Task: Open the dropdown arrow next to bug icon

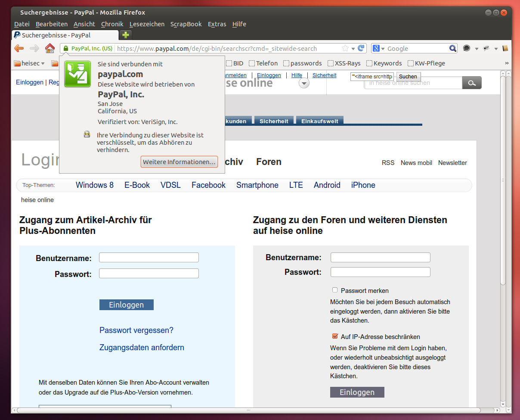Action: tap(496, 49)
